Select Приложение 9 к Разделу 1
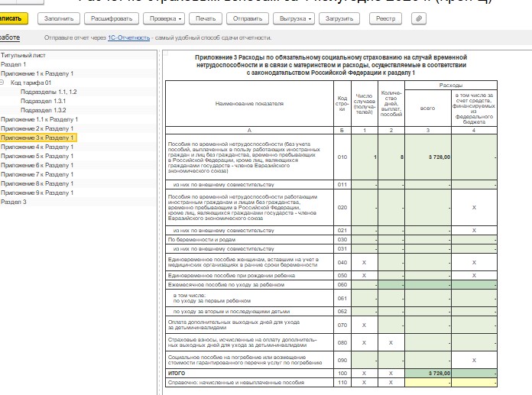Screen dimensions: 532x395 click(x=37, y=193)
